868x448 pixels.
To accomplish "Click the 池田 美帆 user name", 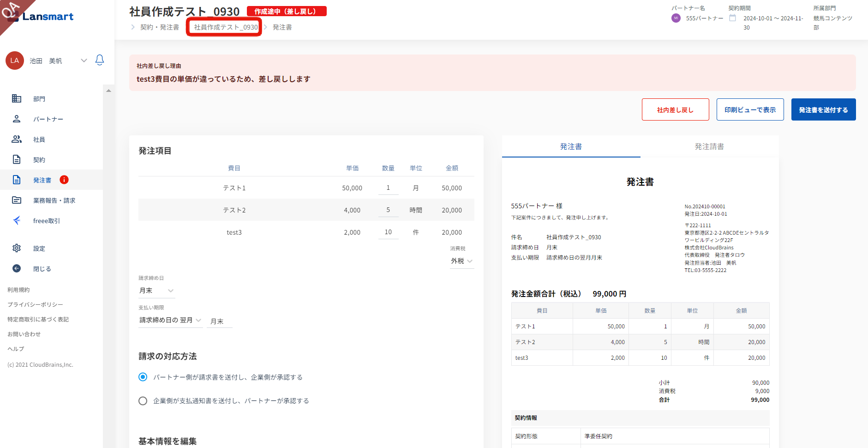I will 46,61.
